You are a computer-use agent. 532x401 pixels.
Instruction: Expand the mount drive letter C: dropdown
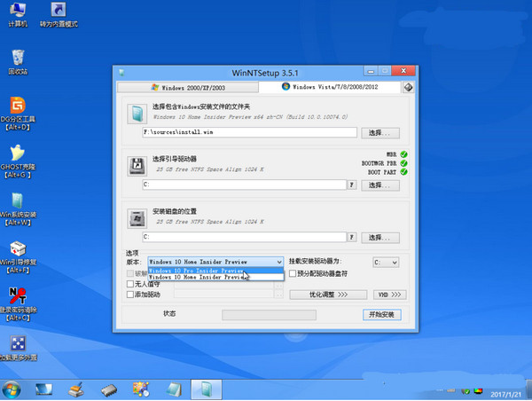tap(387, 263)
